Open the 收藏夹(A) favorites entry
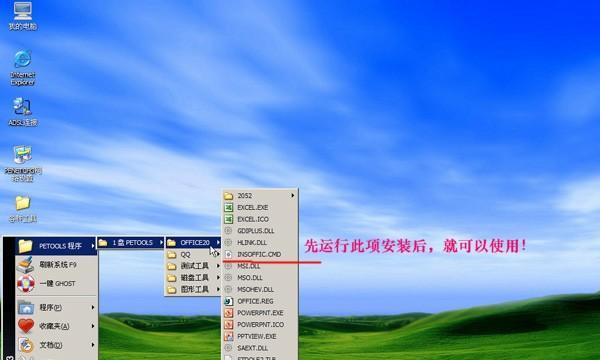600x360 pixels. click(56, 326)
